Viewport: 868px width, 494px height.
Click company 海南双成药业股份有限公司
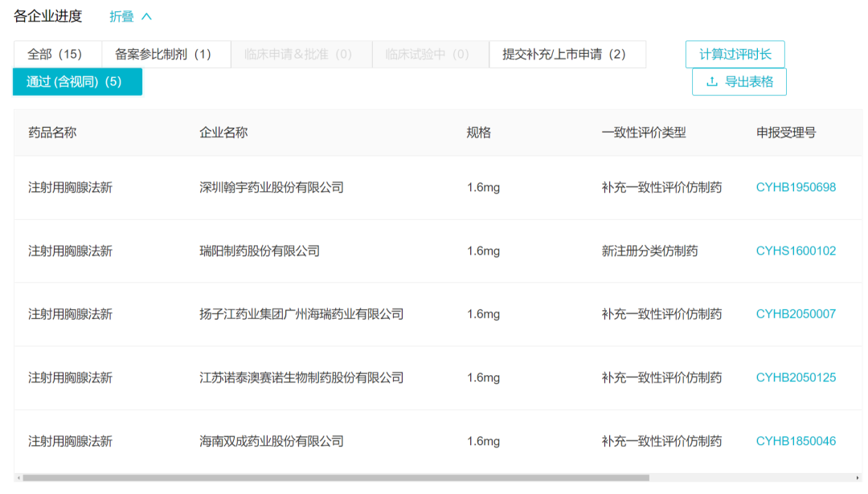coord(272,442)
